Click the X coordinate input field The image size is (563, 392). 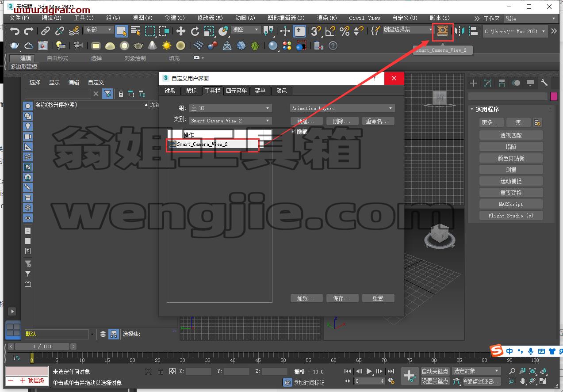point(199,372)
